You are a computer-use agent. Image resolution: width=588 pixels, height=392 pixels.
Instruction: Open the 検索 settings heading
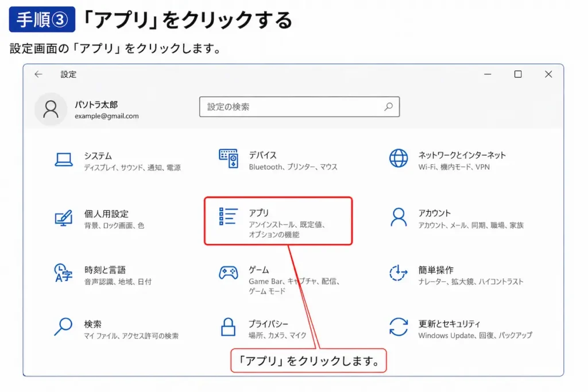(92, 324)
